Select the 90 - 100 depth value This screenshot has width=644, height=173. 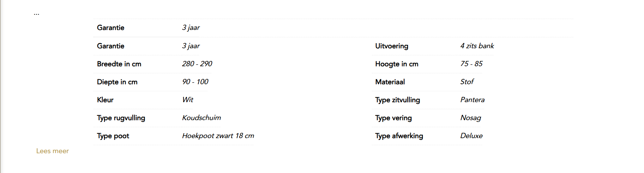[x=195, y=82]
